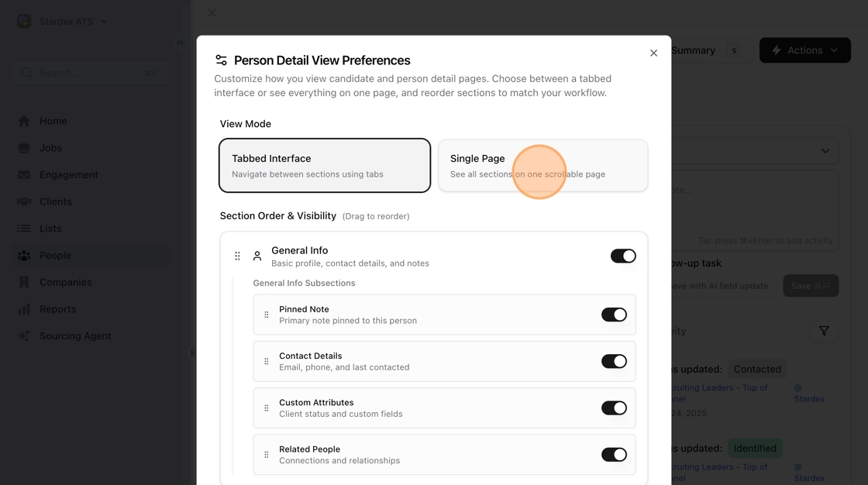Click the Pinned Note drag handle icon

267,315
